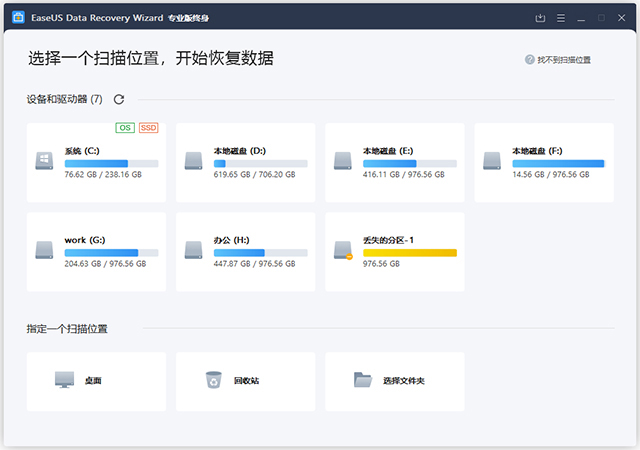Choose the 本地磁盘 (E:) drive icon
This screenshot has height=450, width=640.
(x=343, y=161)
